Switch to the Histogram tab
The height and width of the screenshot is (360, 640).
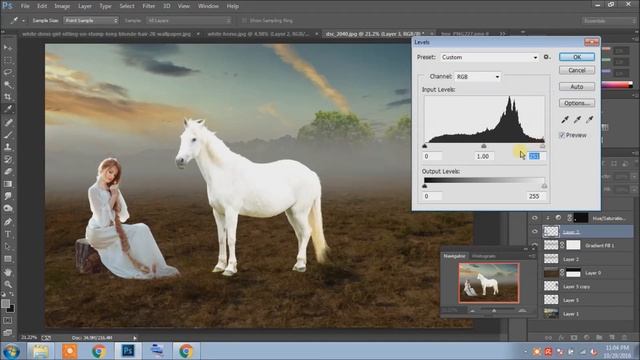click(484, 256)
